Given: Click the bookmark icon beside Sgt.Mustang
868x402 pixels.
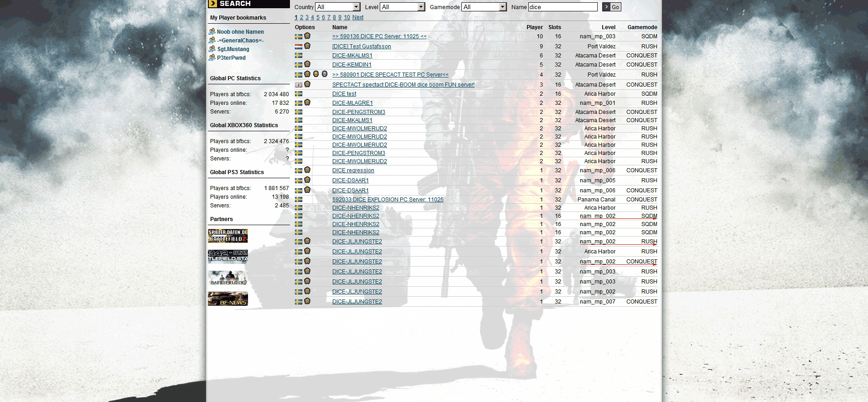Looking at the screenshot, I should 212,49.
